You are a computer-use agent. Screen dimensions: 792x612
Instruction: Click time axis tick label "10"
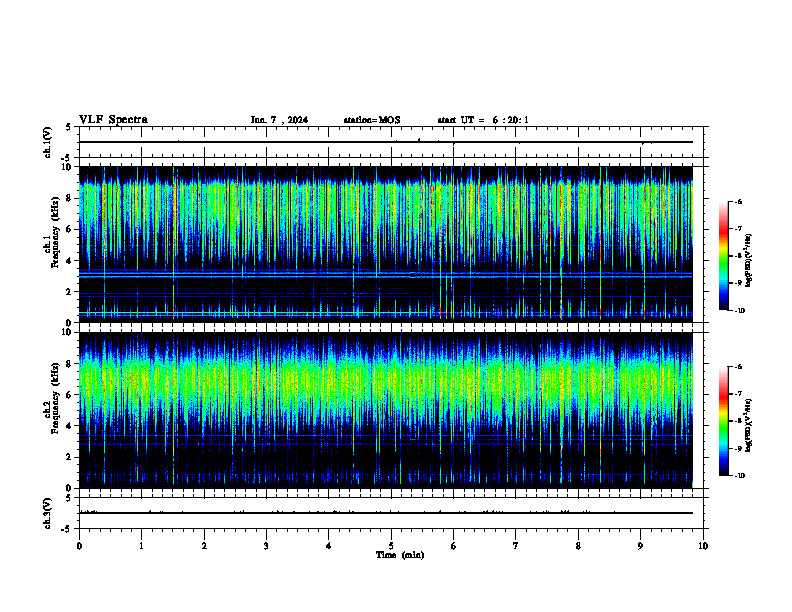tap(703, 546)
